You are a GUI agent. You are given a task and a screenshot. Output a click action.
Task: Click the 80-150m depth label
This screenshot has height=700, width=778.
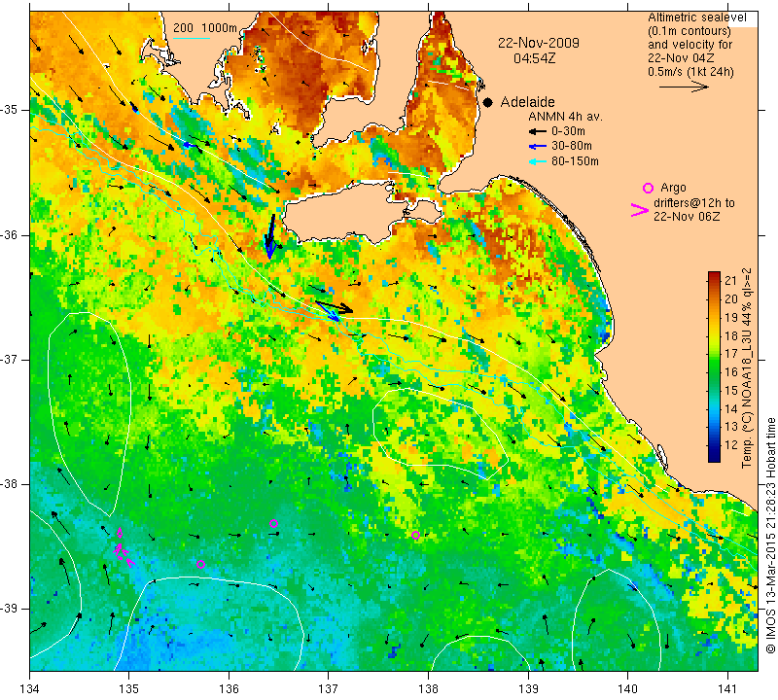575,161
